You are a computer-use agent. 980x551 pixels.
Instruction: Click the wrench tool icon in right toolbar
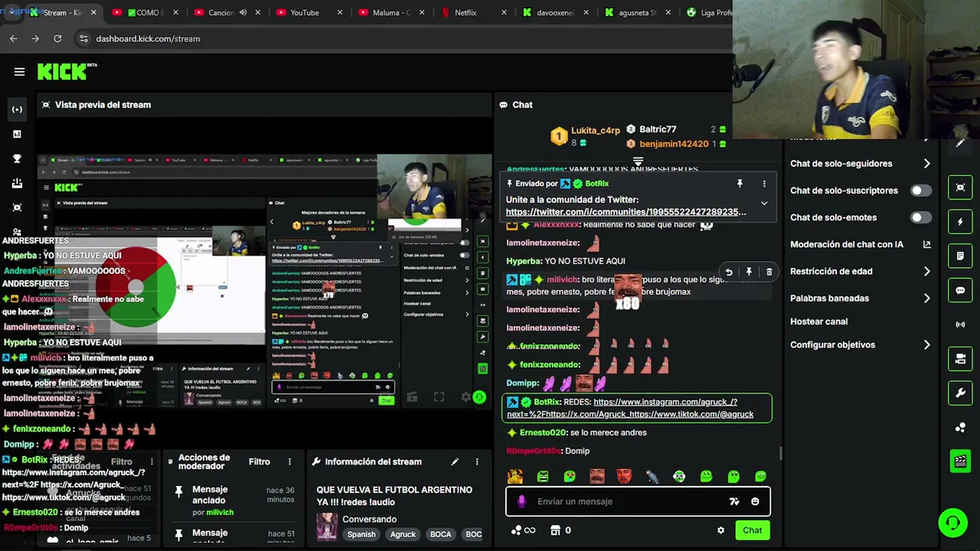pos(960,393)
